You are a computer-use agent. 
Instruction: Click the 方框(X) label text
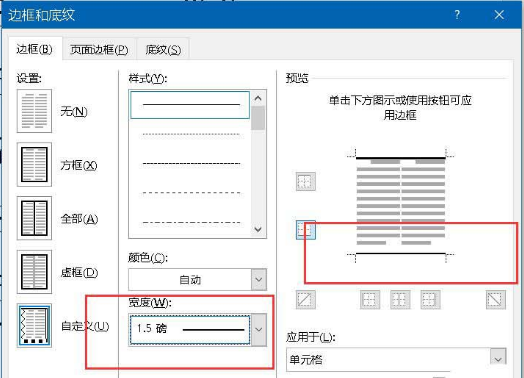[x=79, y=165]
